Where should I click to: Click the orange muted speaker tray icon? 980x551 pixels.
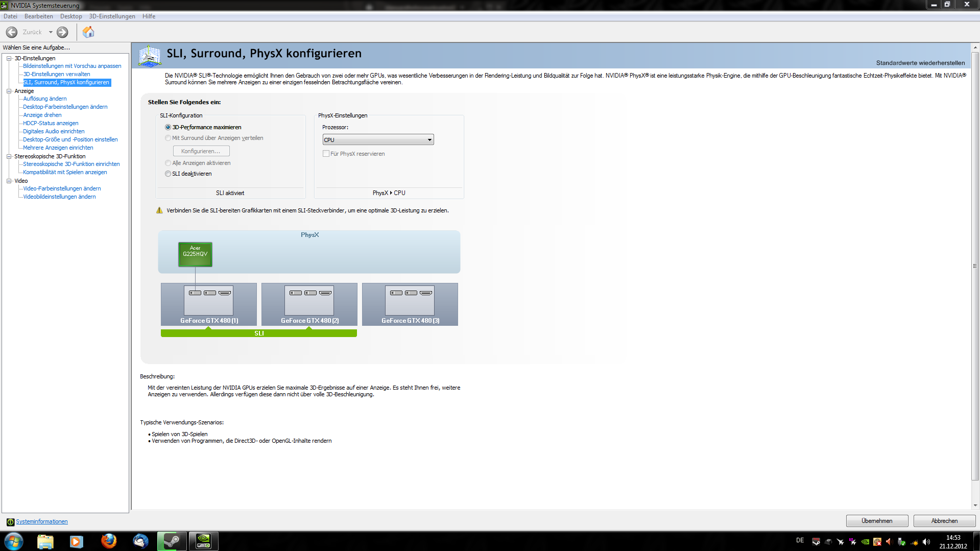point(890,542)
